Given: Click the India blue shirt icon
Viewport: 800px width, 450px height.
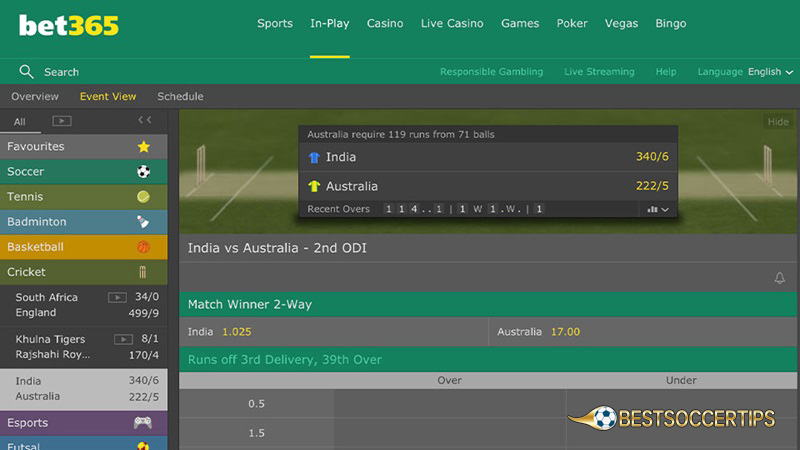Looking at the screenshot, I should [x=314, y=157].
